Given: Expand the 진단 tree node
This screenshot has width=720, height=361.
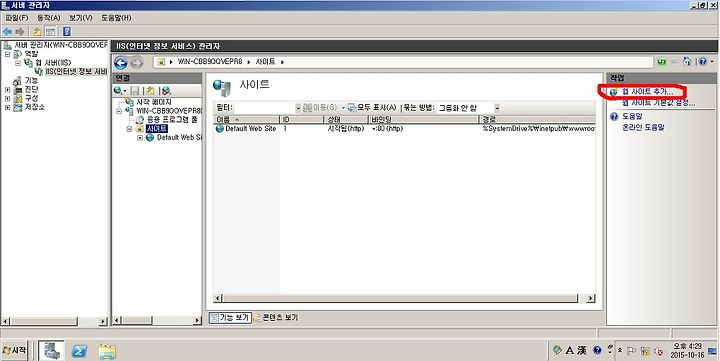Looking at the screenshot, I should click(x=8, y=90).
